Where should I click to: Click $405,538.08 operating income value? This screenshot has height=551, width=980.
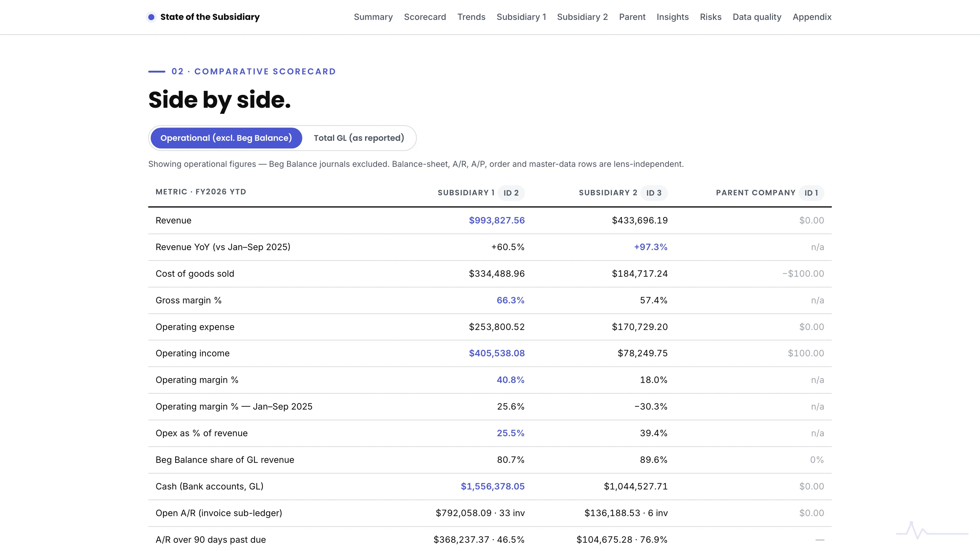click(x=496, y=353)
